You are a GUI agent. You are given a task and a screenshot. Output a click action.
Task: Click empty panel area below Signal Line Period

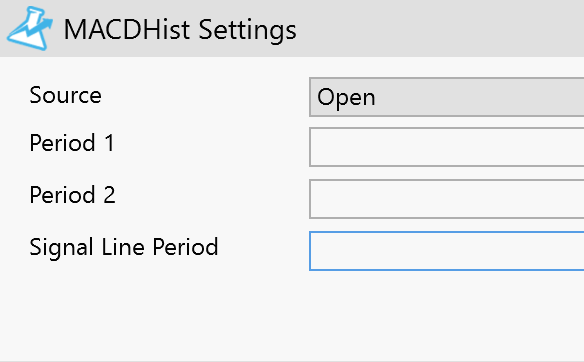click(x=292, y=317)
